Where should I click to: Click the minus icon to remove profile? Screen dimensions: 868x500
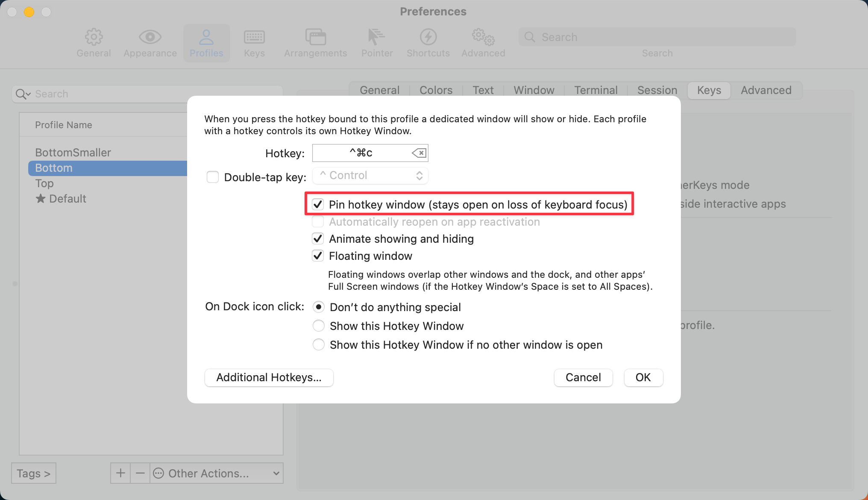tap(140, 473)
